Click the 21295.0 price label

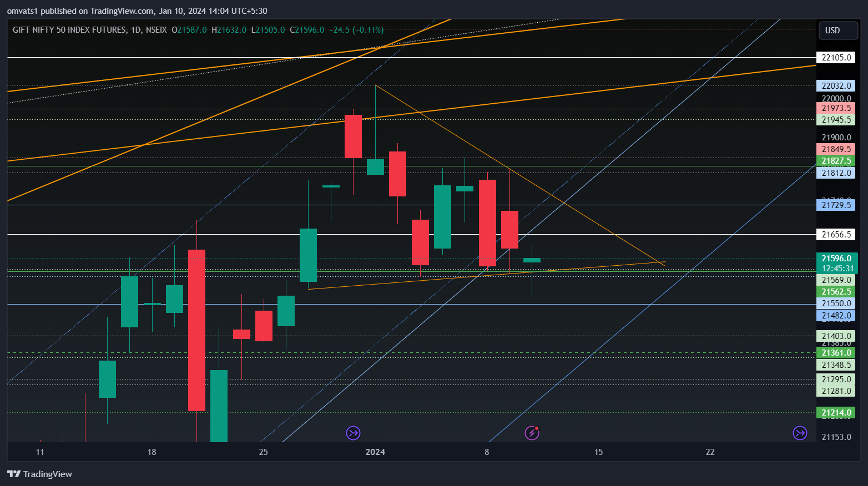836,379
